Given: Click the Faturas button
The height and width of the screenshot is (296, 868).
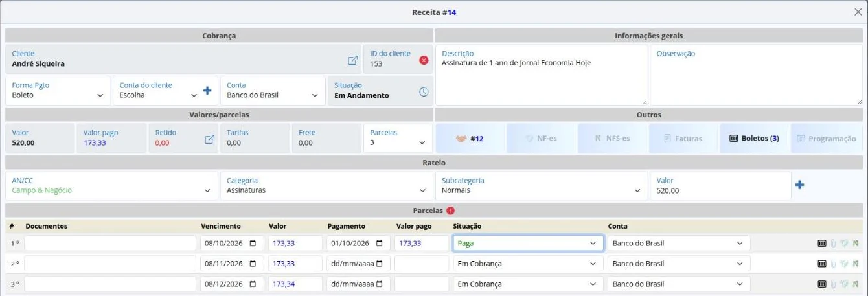Looking at the screenshot, I should tap(683, 138).
